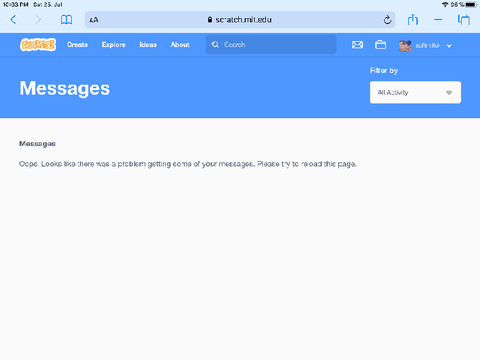Open My Stuff folder icon

click(x=380, y=45)
